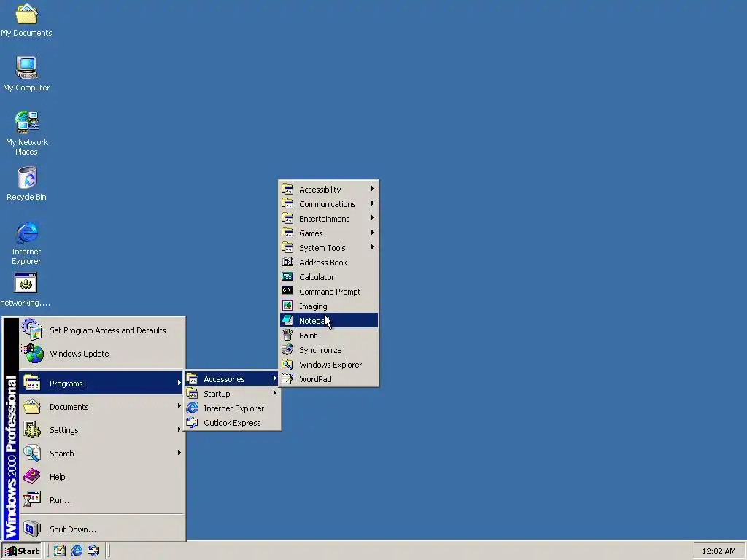Viewport: 747px width, 560px height.
Task: Click Startup folder label in Programs
Action: click(x=217, y=394)
